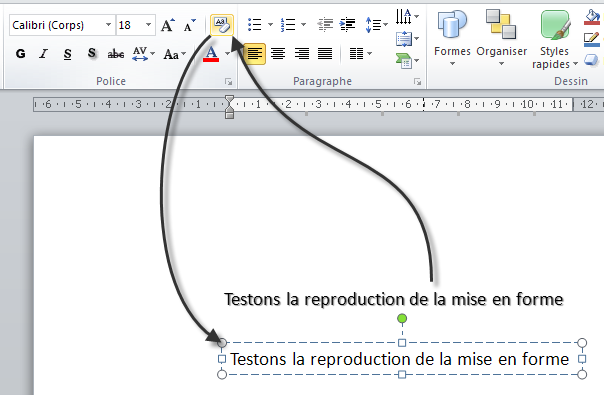Click the shape effects icon
Screen dimensions: 604x395
click(x=592, y=60)
